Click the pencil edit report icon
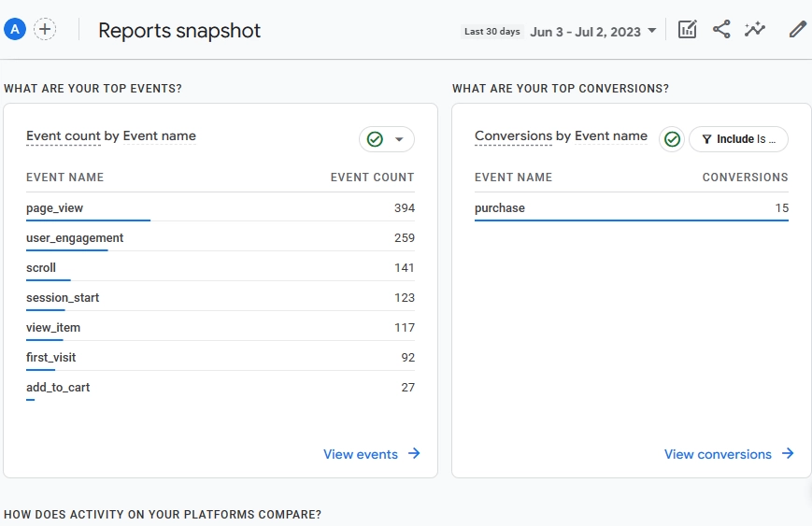This screenshot has width=812, height=526. tap(797, 30)
